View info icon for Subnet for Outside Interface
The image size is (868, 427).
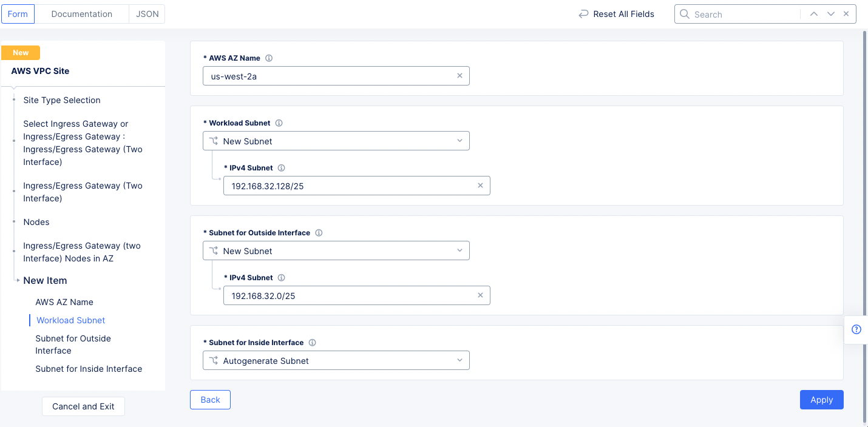click(318, 232)
